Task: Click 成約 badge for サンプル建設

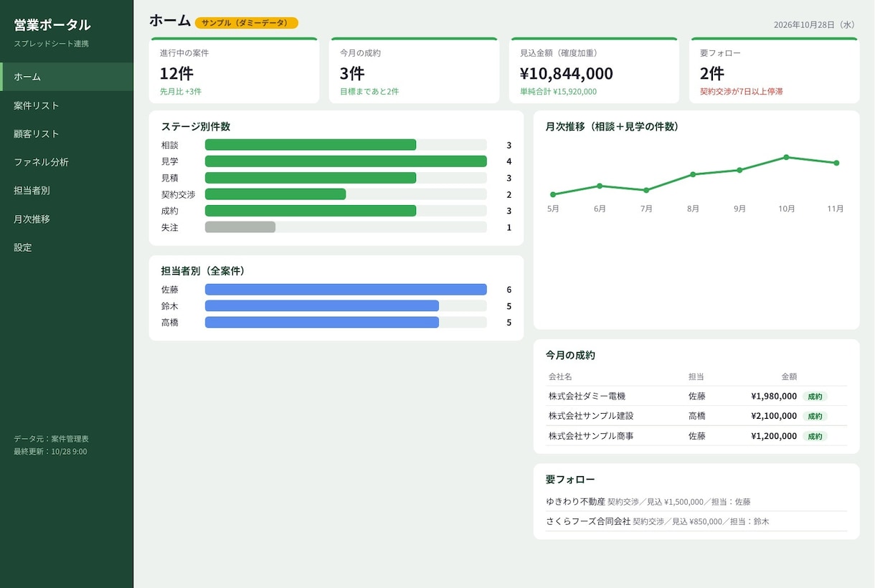Action: click(815, 416)
